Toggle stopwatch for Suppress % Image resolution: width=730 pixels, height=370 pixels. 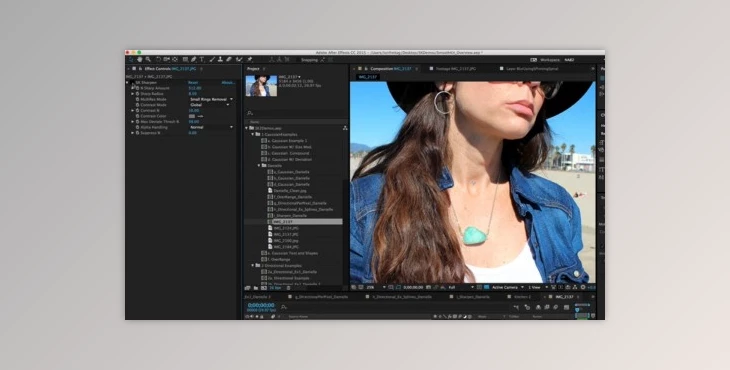137,133
